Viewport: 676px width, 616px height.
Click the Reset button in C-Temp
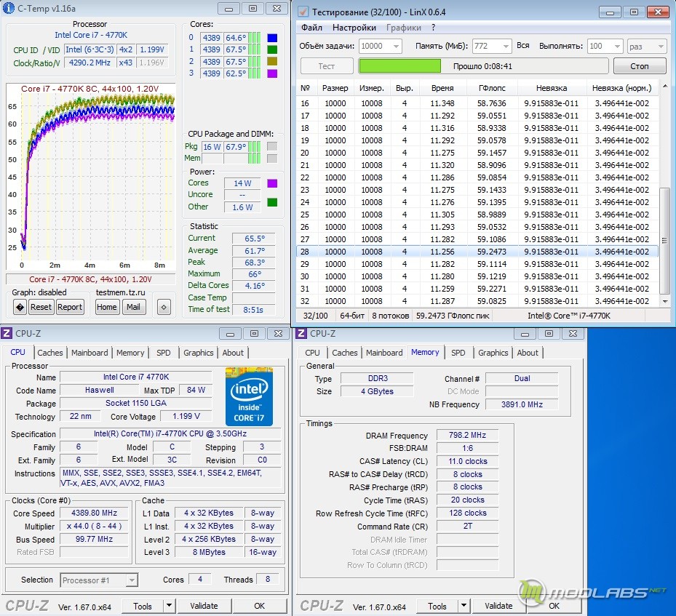tap(41, 307)
